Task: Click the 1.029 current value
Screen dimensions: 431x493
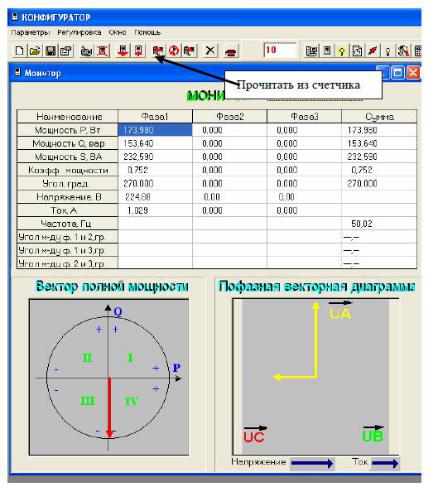Action: 138,211
